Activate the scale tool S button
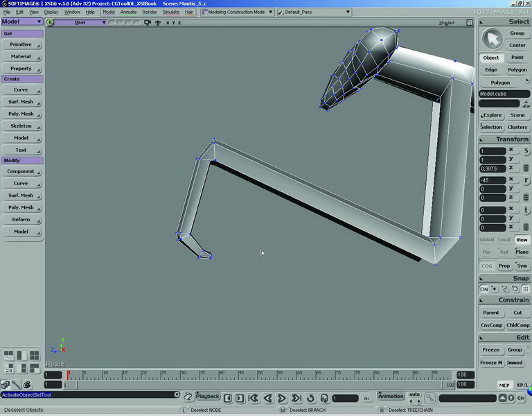The height and width of the screenshot is (416, 532). [526, 150]
